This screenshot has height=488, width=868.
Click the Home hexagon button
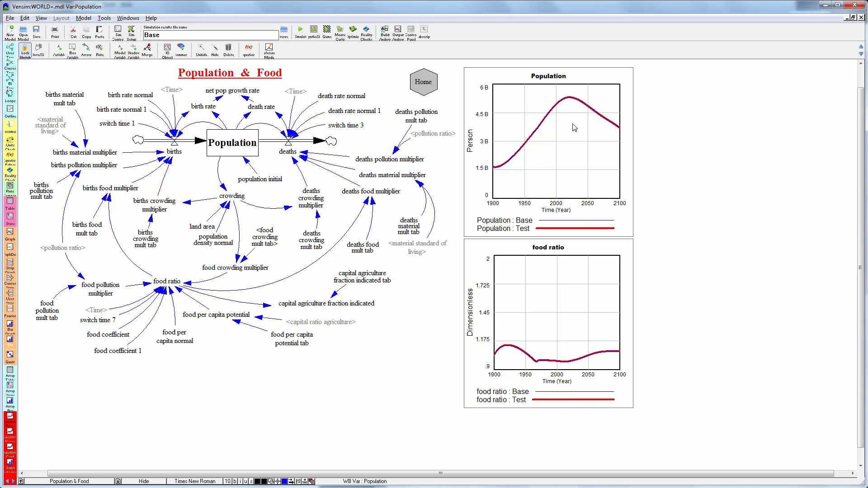click(423, 82)
